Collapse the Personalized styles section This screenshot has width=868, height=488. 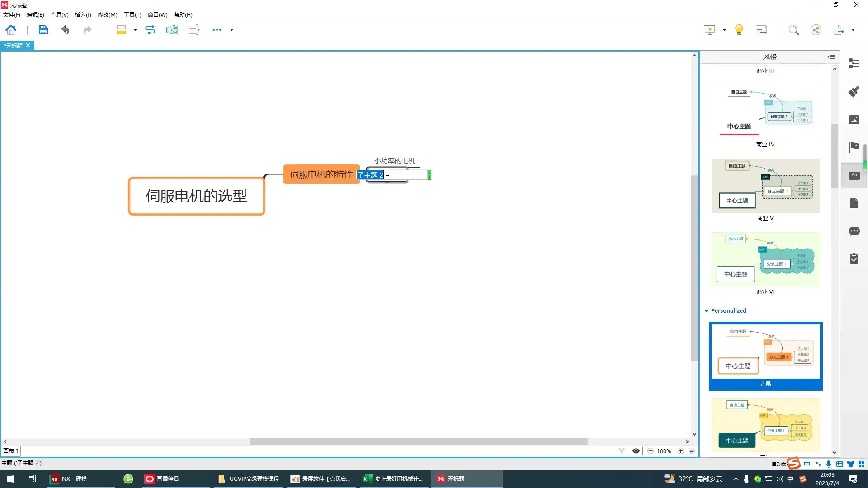click(707, 311)
